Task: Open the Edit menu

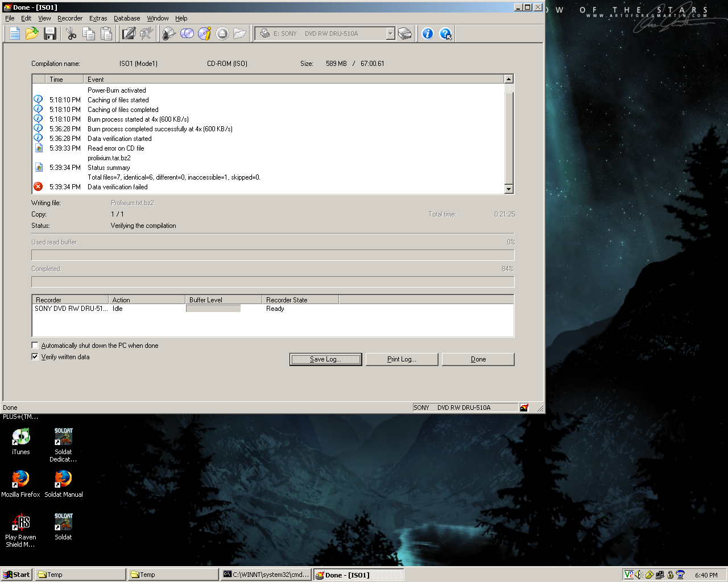Action: pyautogui.click(x=26, y=18)
